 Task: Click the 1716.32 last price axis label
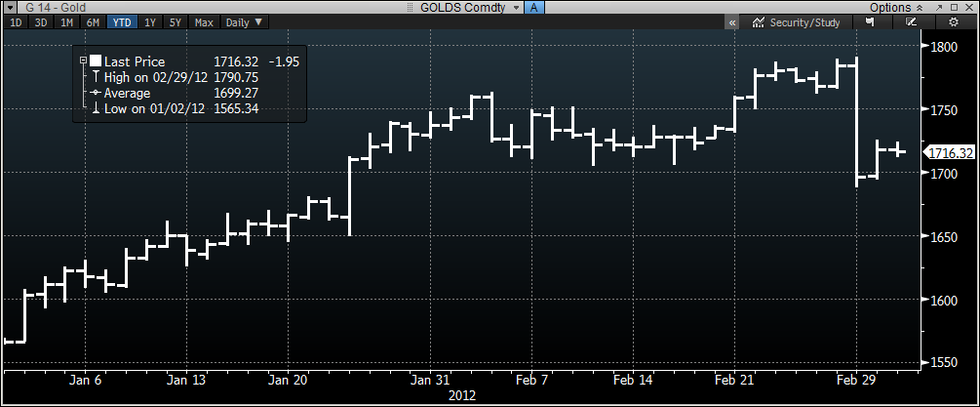[x=950, y=153]
